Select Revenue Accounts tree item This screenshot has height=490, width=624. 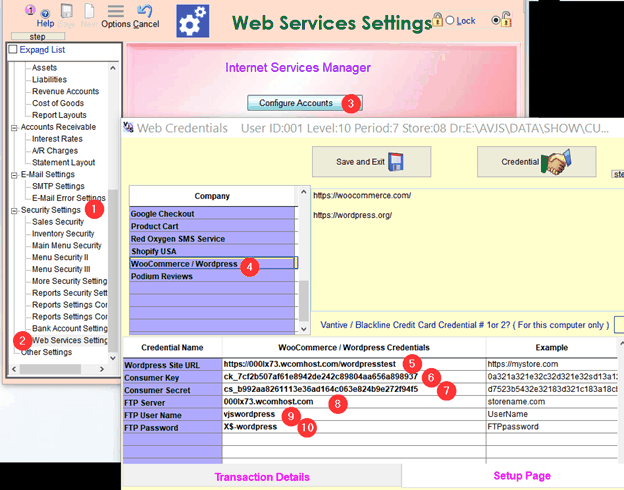click(x=65, y=91)
